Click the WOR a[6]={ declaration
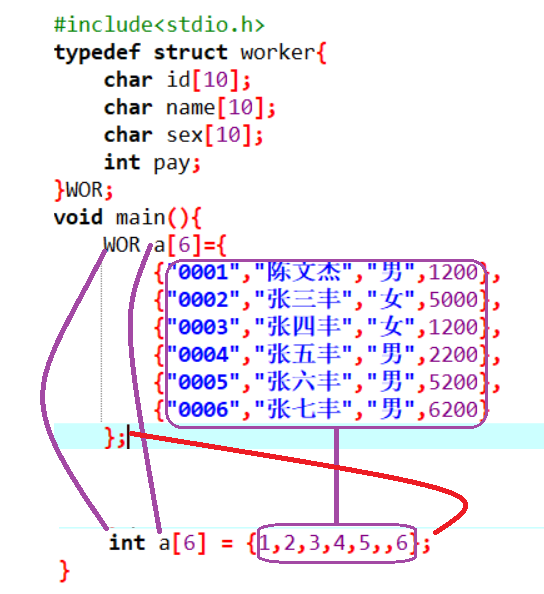Screen dimensions: 544x594 tap(165, 245)
